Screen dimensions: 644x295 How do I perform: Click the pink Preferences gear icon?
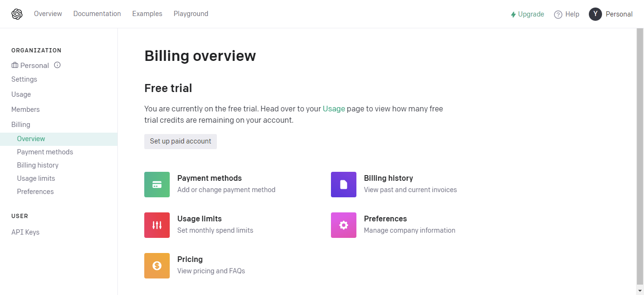coord(344,225)
